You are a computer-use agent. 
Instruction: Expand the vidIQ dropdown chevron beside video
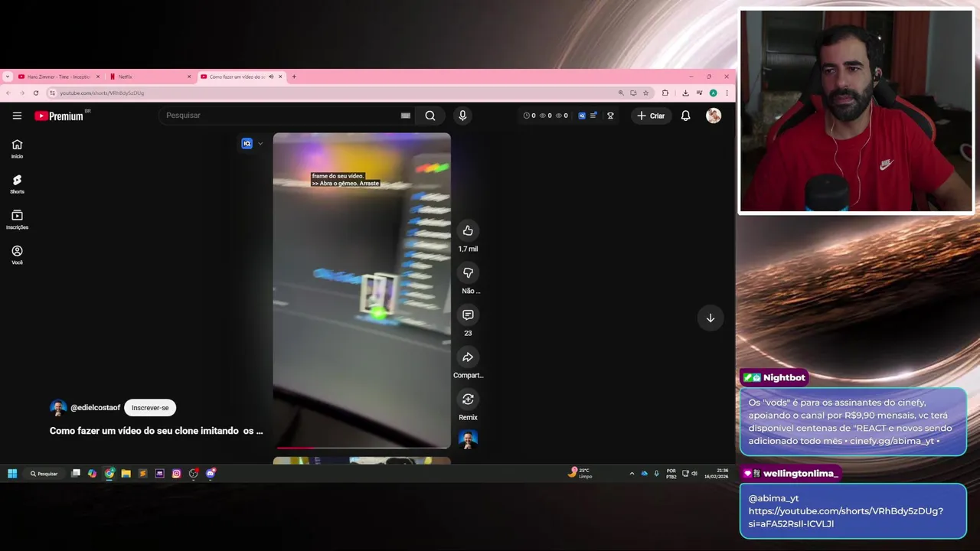[260, 143]
